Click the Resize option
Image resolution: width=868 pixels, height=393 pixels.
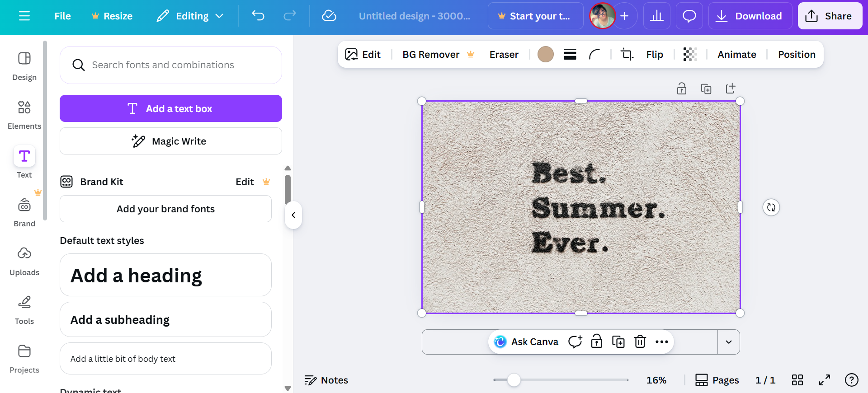[x=112, y=16]
